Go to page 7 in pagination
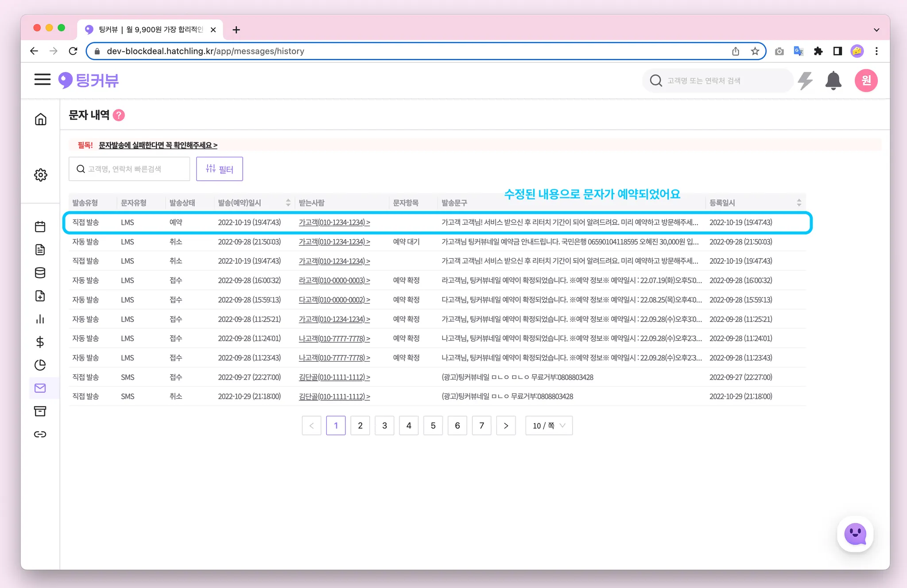This screenshot has height=588, width=907. (x=481, y=426)
